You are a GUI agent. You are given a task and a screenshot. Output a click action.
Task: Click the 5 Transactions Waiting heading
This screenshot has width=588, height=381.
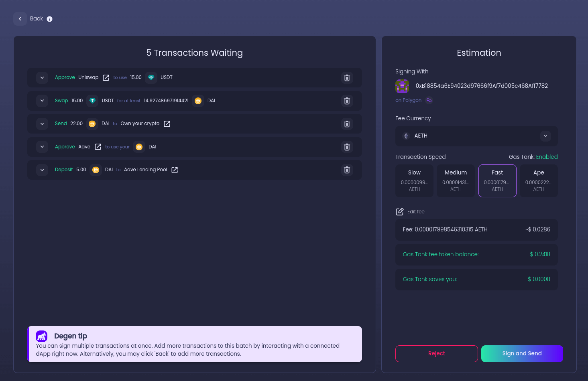click(x=194, y=53)
